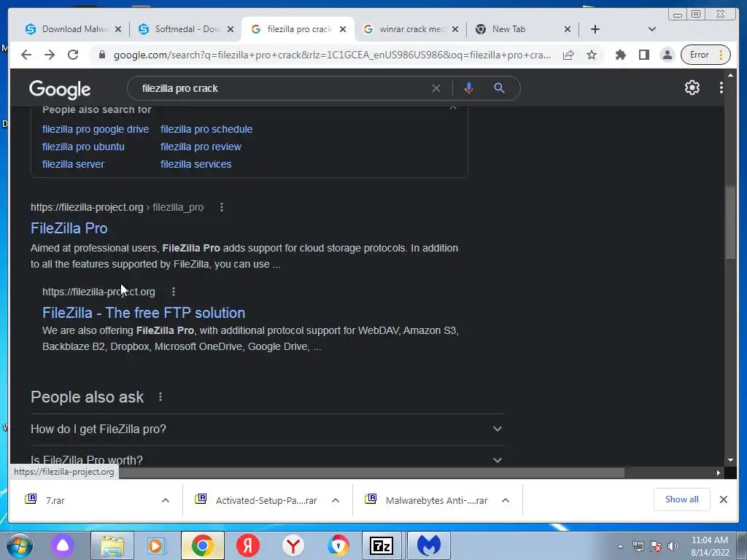Click the padlock site info icon
Screen dimensions: 747x560
point(101,55)
